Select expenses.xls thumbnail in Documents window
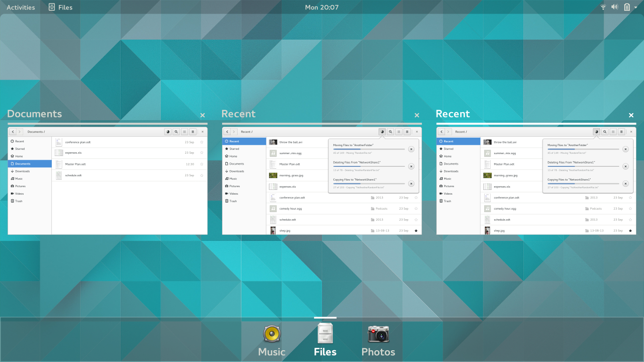The image size is (644, 362). point(59,153)
